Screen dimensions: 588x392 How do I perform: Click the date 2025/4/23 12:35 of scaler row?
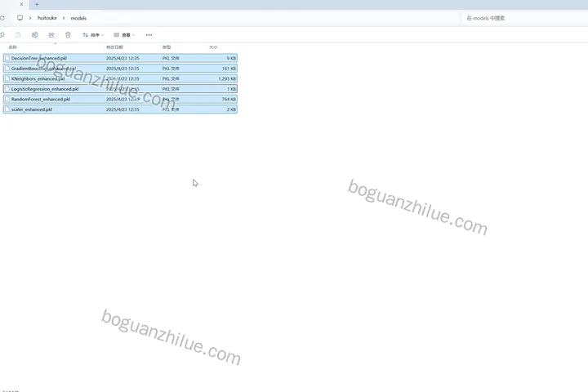coord(122,109)
